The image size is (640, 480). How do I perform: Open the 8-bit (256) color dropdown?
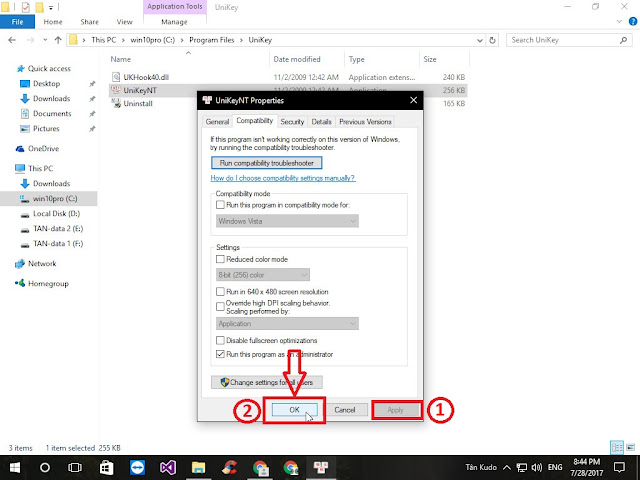click(x=263, y=275)
